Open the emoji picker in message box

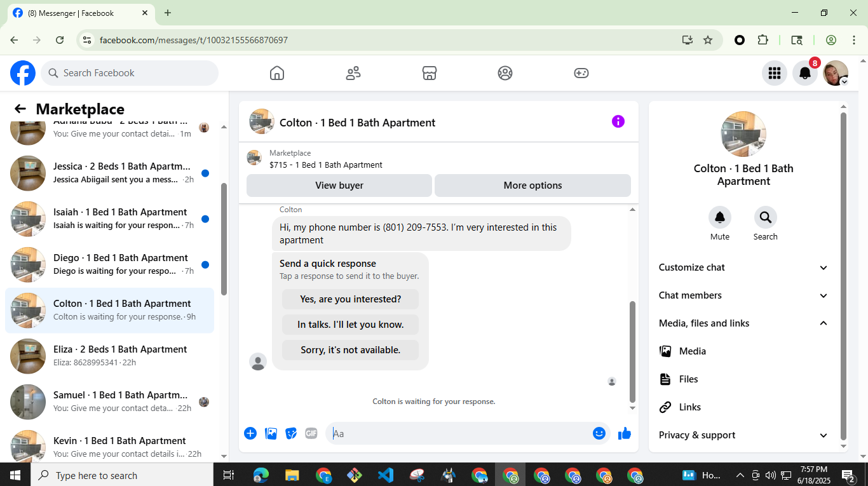coord(599,433)
